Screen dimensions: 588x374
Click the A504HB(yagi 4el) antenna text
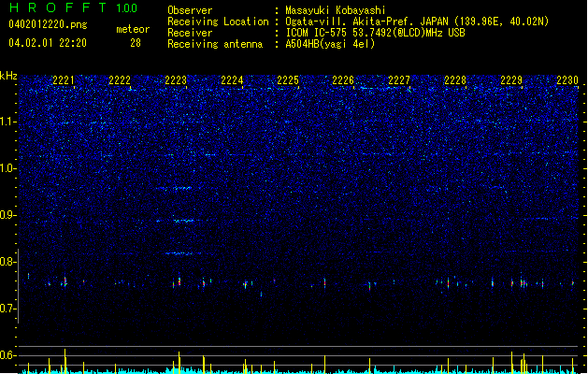(x=330, y=44)
